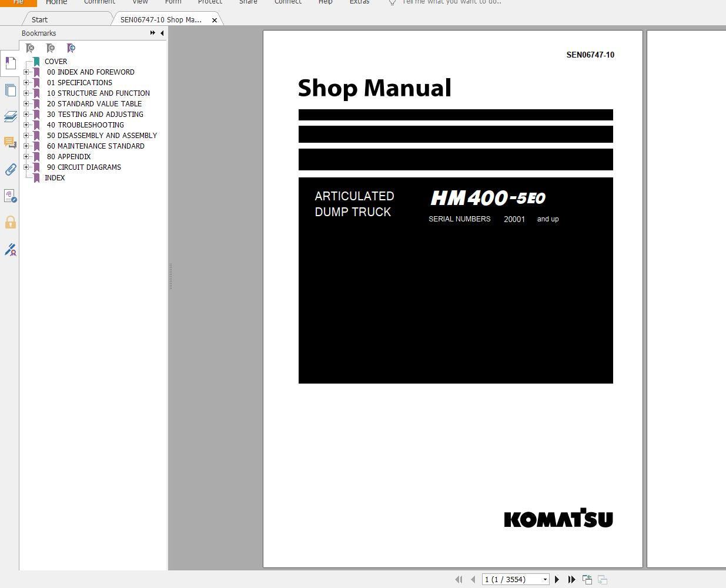Open the Extras ribbon tab
The width and height of the screenshot is (726, 588).
pyautogui.click(x=359, y=2)
